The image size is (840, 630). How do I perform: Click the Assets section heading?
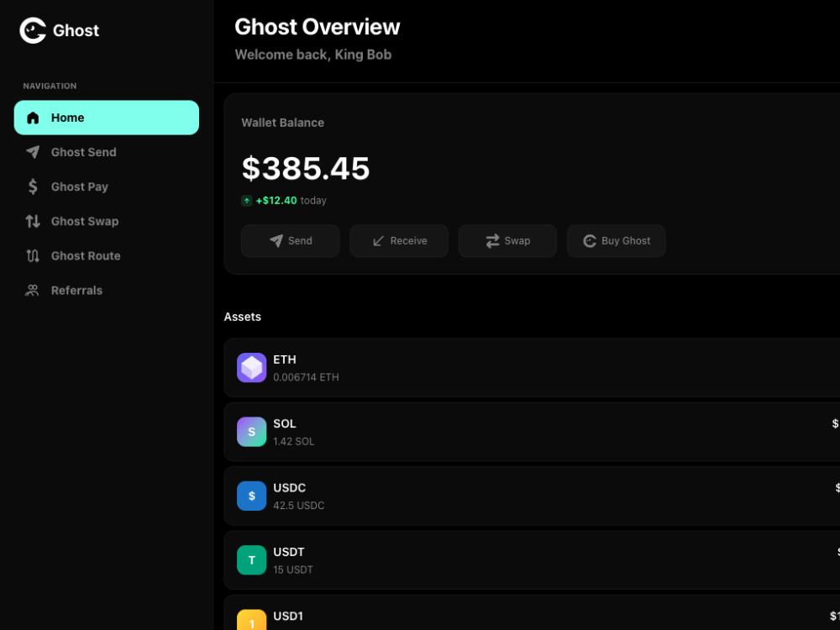(x=243, y=318)
